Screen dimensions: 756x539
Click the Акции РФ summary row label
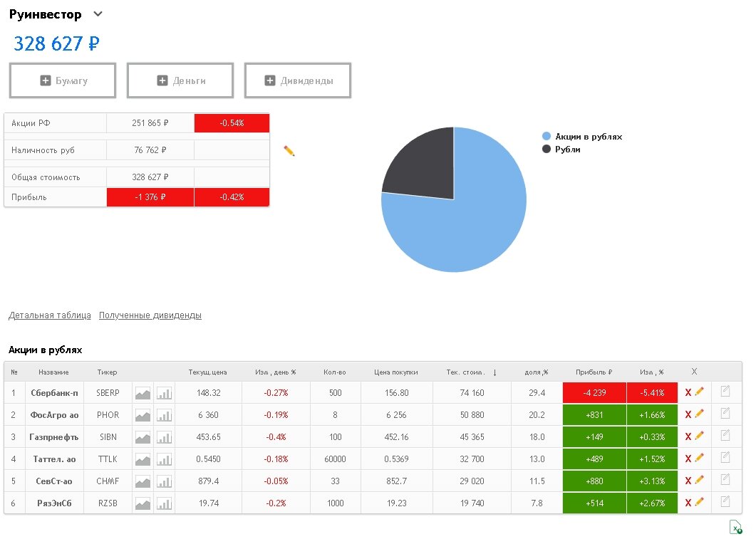tap(31, 123)
